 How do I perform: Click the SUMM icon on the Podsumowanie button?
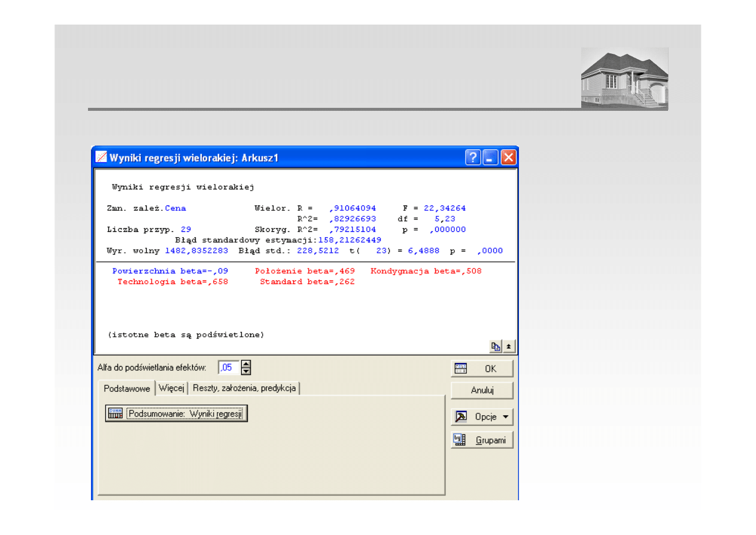pos(116,413)
